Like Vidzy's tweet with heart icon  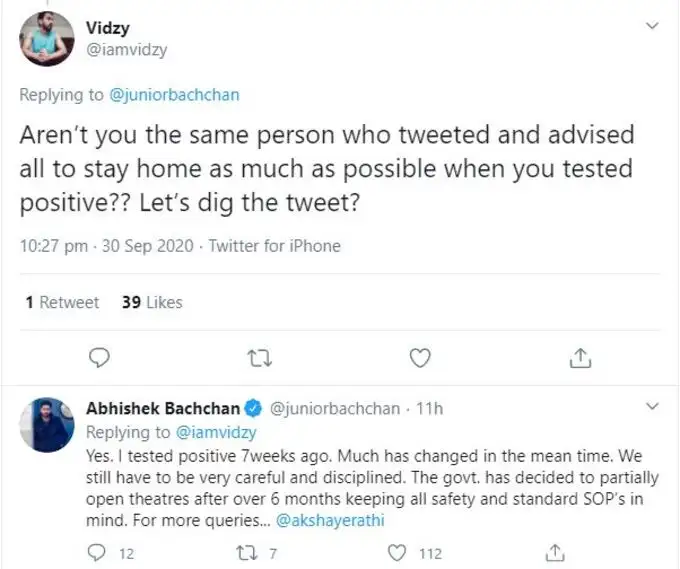421,356
